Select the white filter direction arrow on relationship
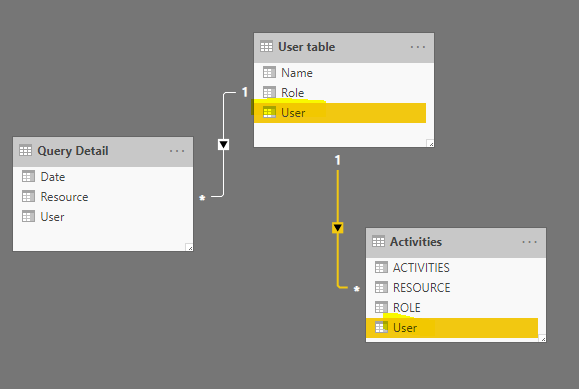579x389 pixels. [x=223, y=144]
